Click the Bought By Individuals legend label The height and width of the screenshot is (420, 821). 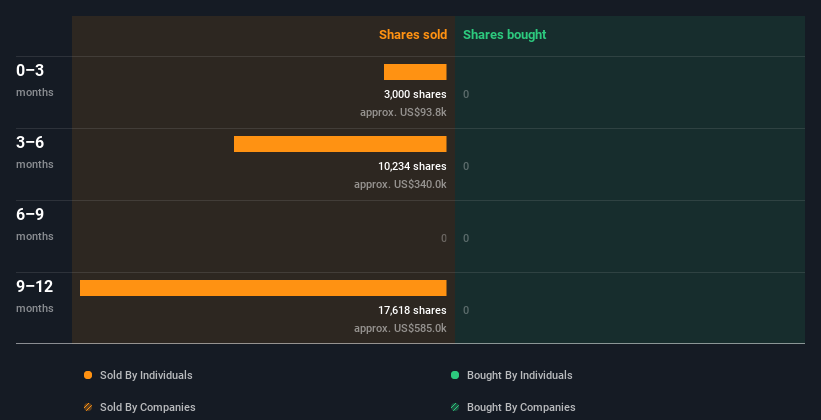[519, 375]
